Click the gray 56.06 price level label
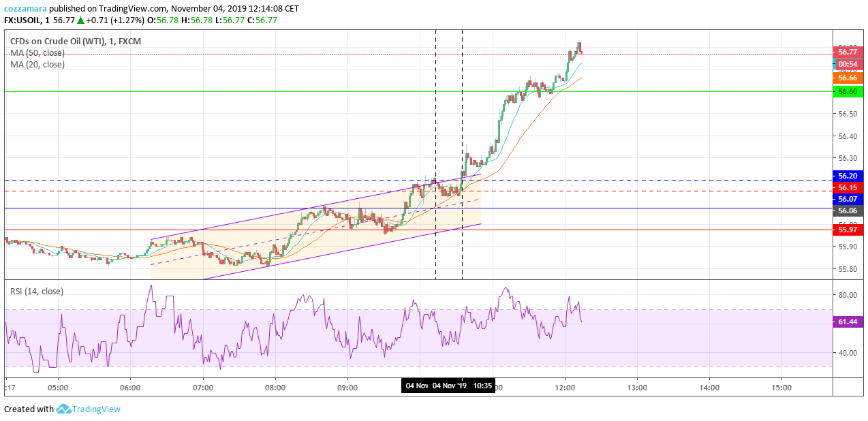 point(848,210)
